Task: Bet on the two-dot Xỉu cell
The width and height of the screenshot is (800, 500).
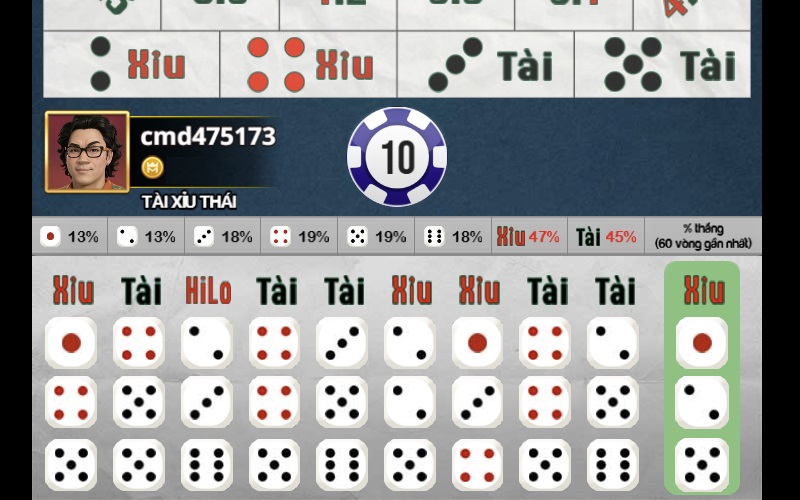Action: [131, 64]
